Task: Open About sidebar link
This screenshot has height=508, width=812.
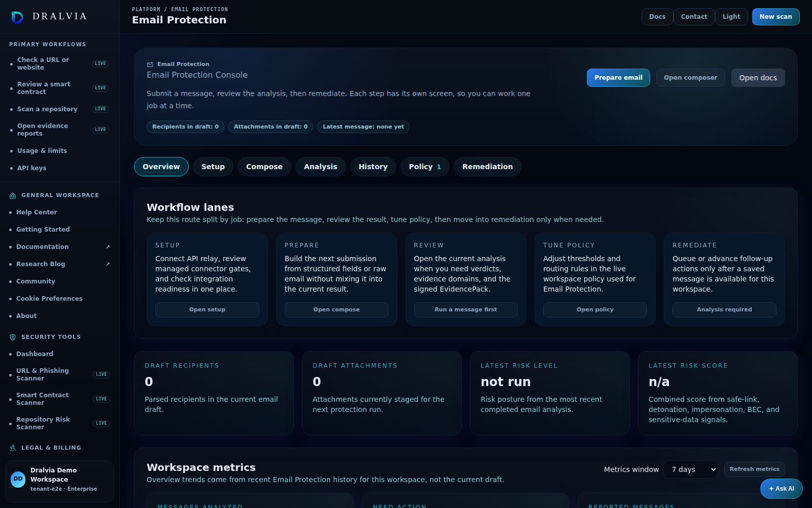Action: [x=59, y=316]
